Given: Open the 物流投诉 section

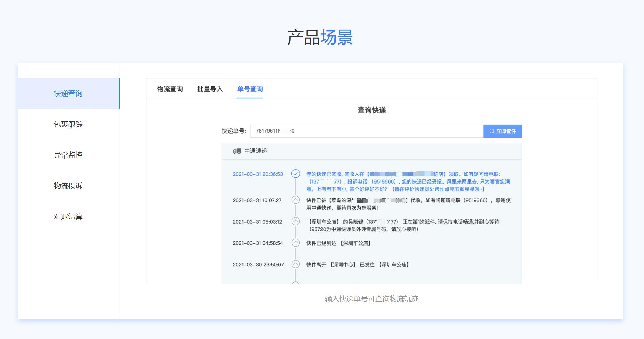Looking at the screenshot, I should [68, 186].
